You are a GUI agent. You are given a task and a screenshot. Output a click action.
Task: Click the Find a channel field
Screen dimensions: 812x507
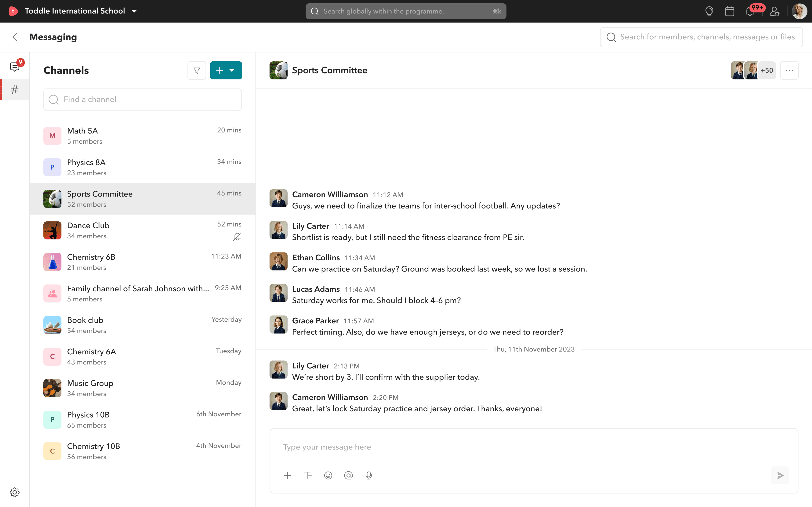pyautogui.click(x=142, y=100)
